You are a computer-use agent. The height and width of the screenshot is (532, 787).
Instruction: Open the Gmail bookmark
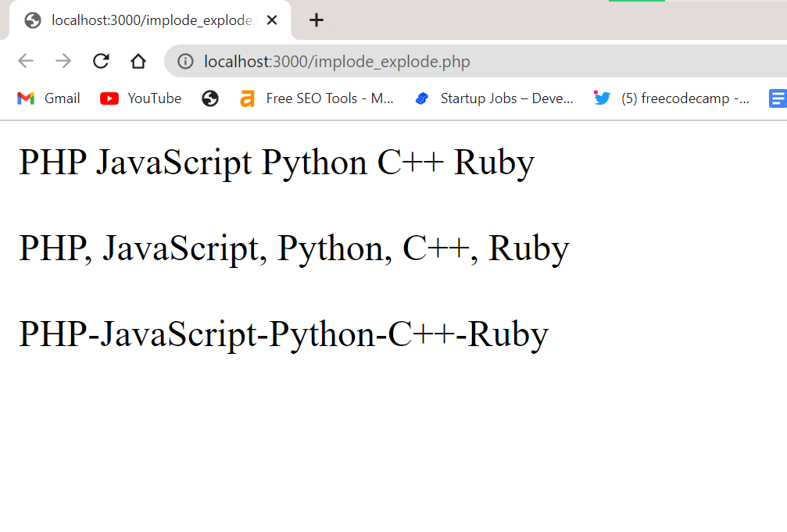click(x=48, y=98)
